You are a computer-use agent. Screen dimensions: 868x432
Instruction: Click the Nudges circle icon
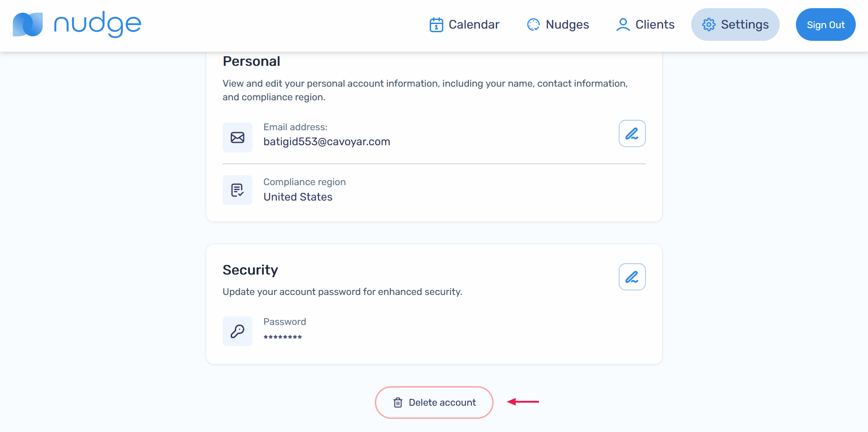tap(533, 25)
